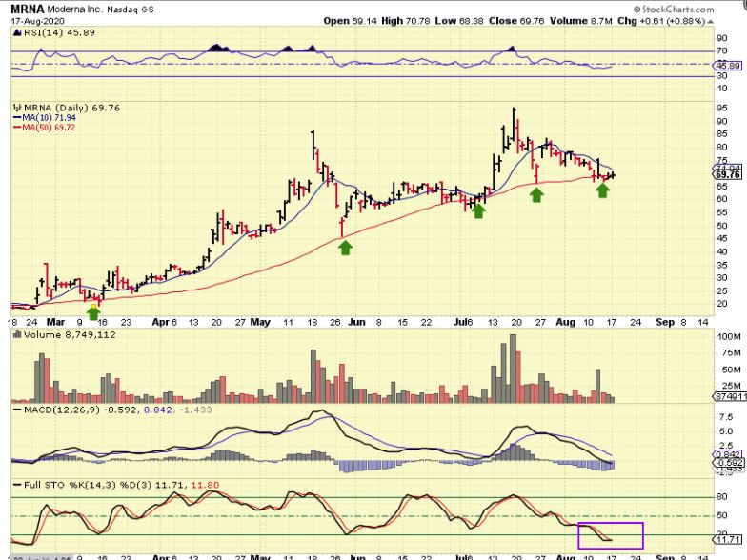The width and height of the screenshot is (747, 560).
Task: Click the MRNA (Daily) 69.76 legend text
Action: coord(72,108)
